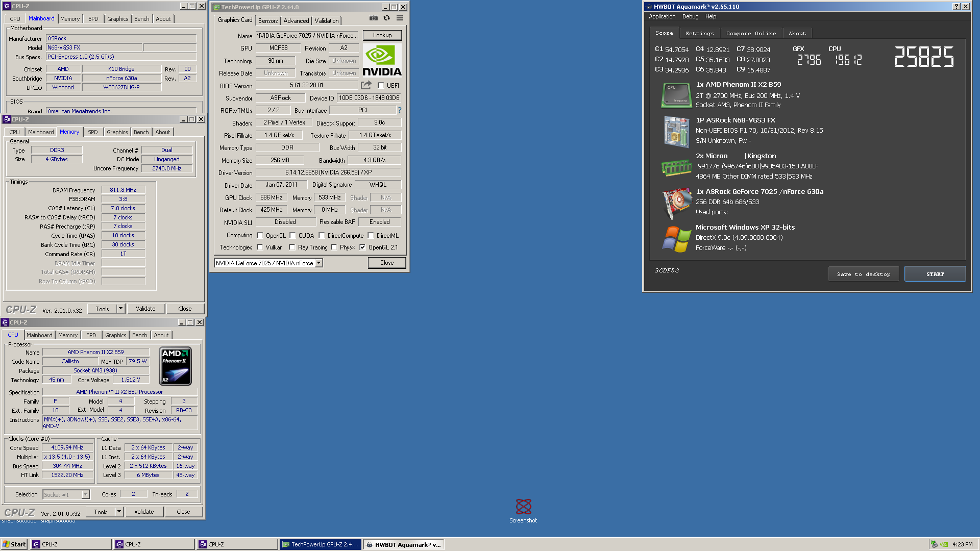Image resolution: width=980 pixels, height=551 pixels.
Task: Toggle the DirectML checkbox
Action: 371,236
